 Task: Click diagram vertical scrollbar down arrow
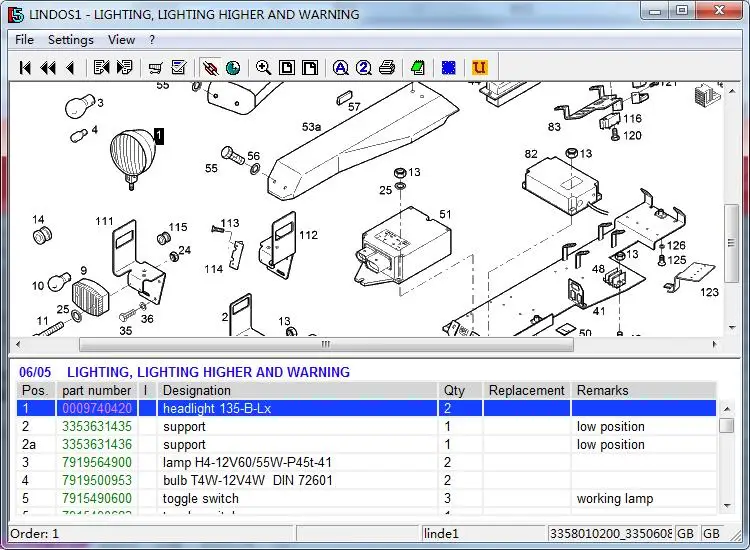click(732, 328)
